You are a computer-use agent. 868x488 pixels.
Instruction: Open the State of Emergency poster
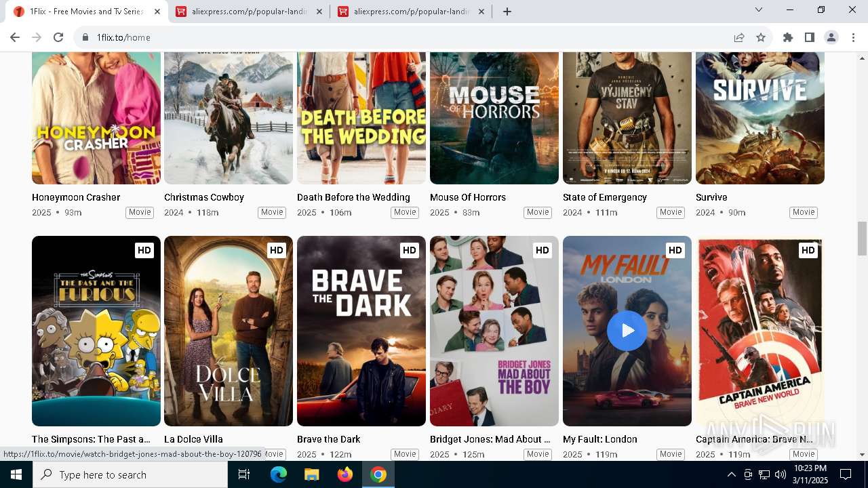coord(627,118)
